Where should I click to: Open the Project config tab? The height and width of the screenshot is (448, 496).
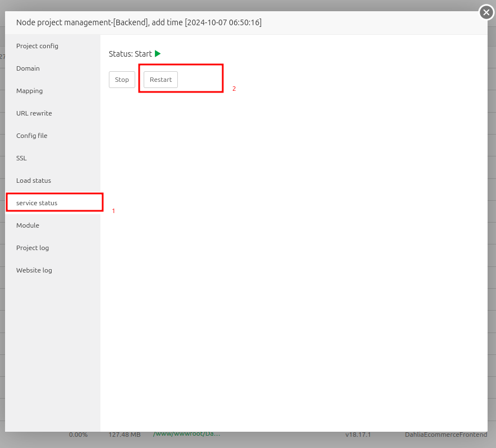click(37, 46)
